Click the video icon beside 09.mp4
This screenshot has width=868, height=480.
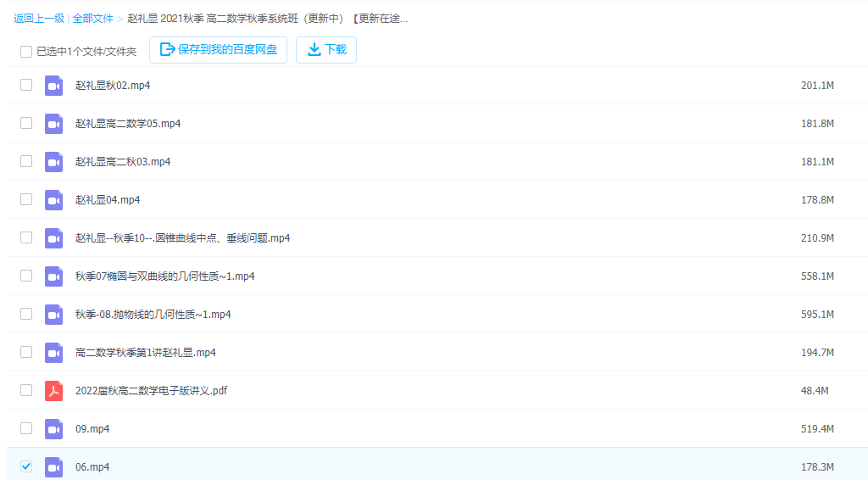[54, 429]
